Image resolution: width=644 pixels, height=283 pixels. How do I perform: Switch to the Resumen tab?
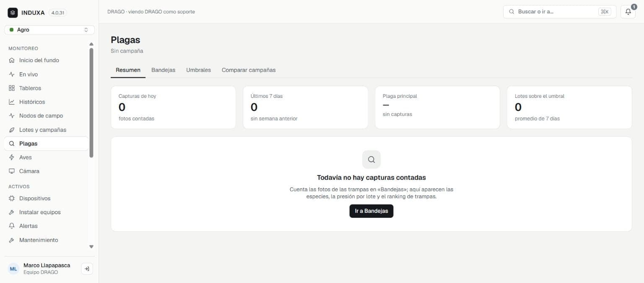point(128,70)
